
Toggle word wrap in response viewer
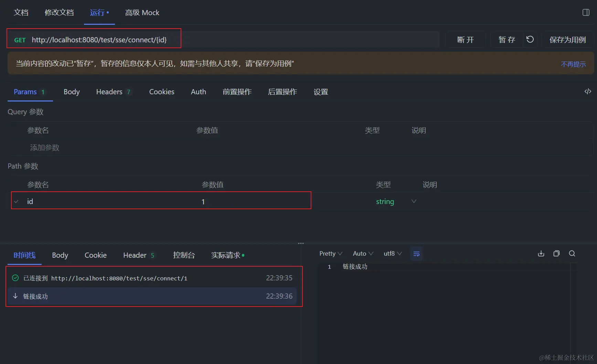tap(416, 254)
